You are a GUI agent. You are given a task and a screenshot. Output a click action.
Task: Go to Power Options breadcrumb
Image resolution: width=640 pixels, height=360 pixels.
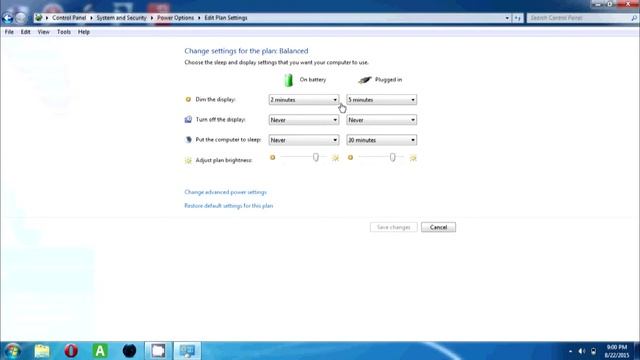click(x=176, y=18)
